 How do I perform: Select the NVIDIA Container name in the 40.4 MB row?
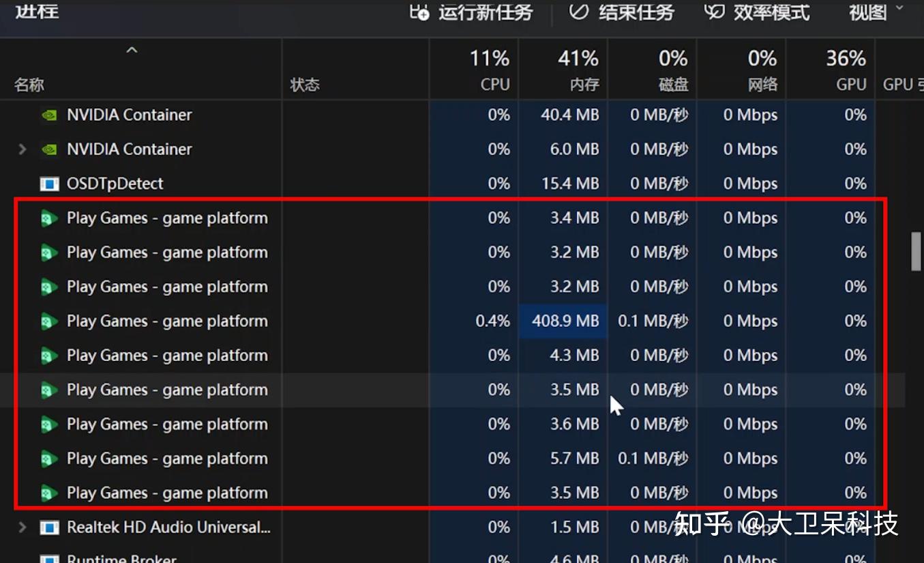click(x=130, y=115)
